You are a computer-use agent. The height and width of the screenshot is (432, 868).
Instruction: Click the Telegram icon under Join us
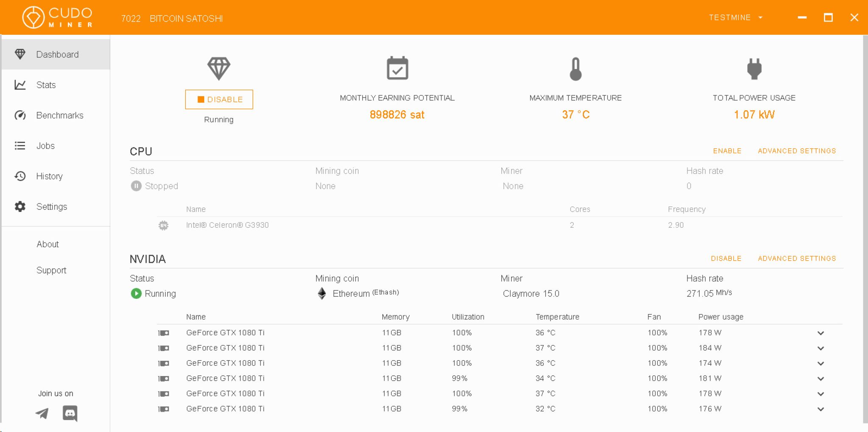coord(41,413)
